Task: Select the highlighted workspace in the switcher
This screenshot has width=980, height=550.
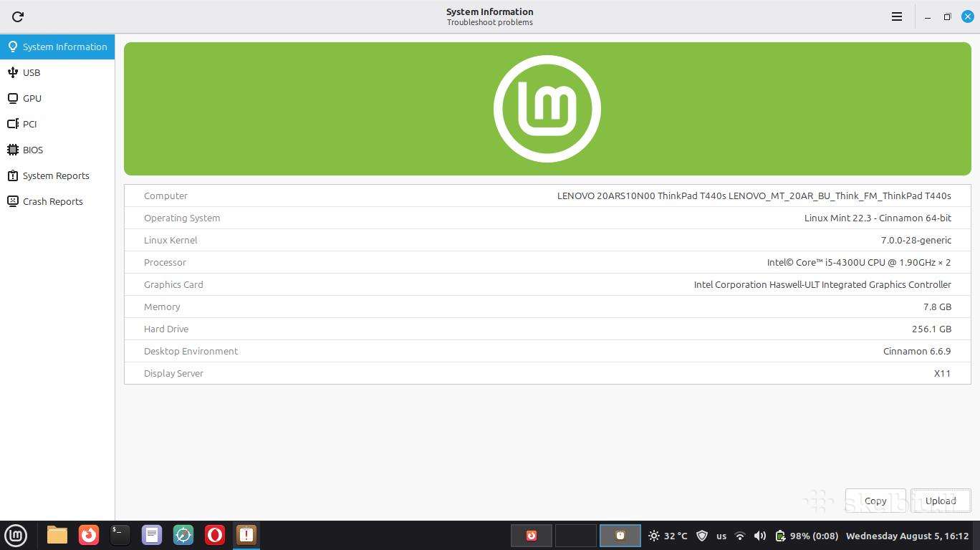Action: 620,535
